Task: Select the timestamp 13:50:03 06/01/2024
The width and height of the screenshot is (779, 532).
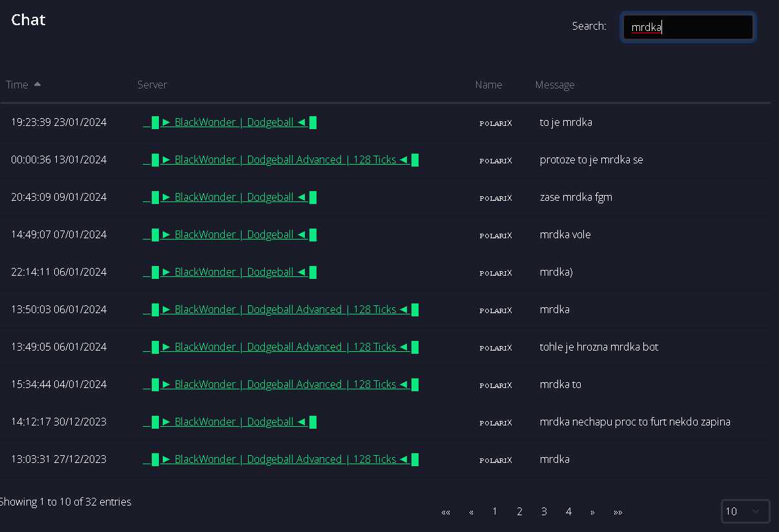Action: [x=59, y=309]
